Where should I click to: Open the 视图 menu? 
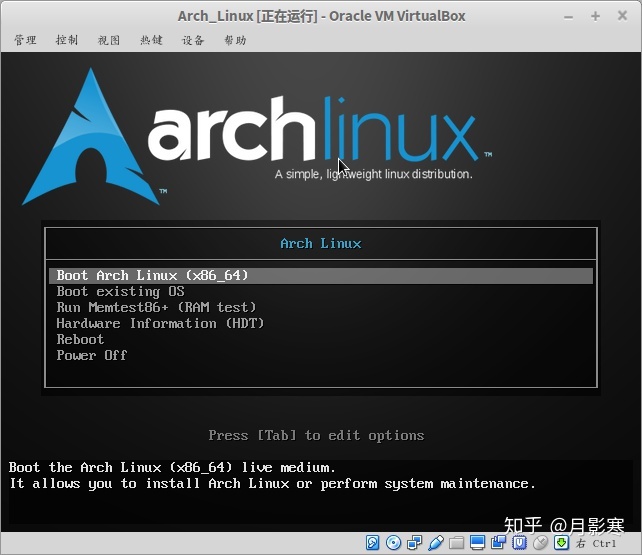coord(109,40)
